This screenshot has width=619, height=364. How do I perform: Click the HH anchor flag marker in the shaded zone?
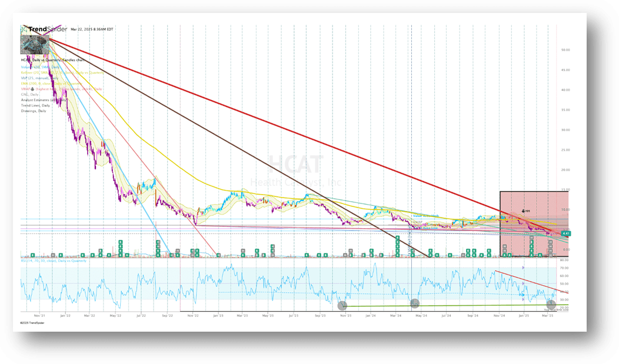tap(523, 211)
